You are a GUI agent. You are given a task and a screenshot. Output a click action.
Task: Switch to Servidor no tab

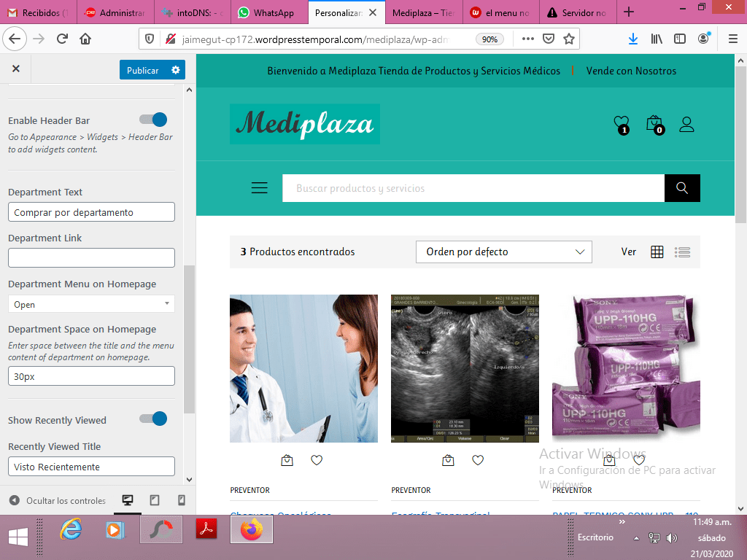pos(578,12)
